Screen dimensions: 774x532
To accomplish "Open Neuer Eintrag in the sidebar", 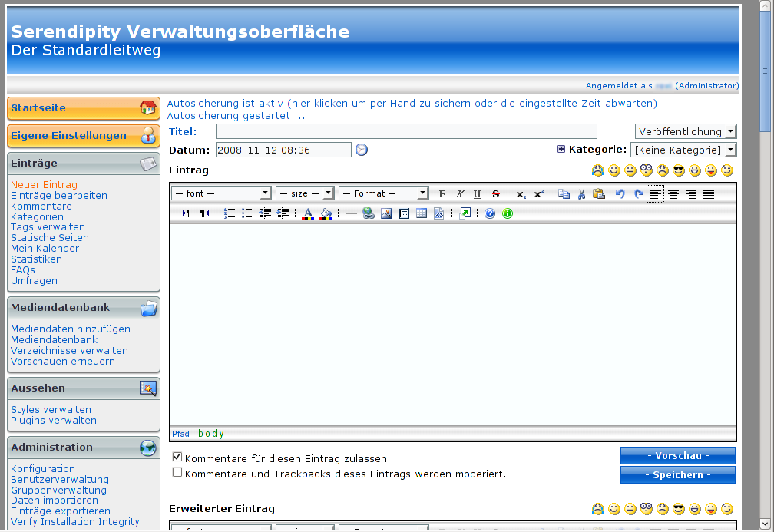I will (44, 184).
